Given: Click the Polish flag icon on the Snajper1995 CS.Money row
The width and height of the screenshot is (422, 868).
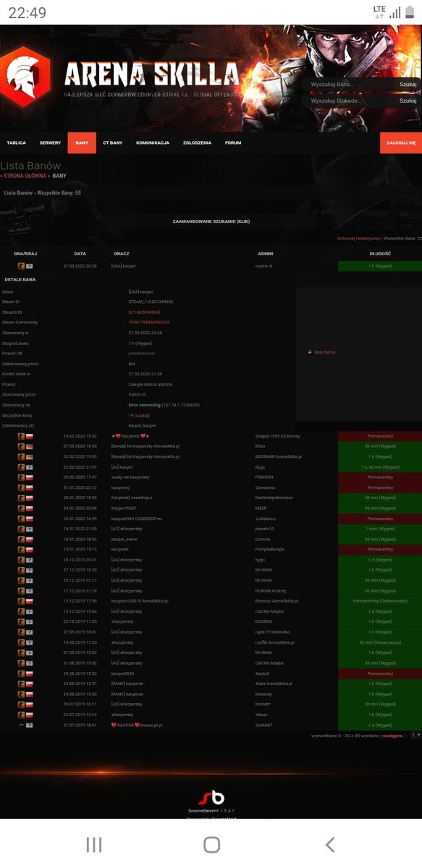Looking at the screenshot, I should [30, 436].
